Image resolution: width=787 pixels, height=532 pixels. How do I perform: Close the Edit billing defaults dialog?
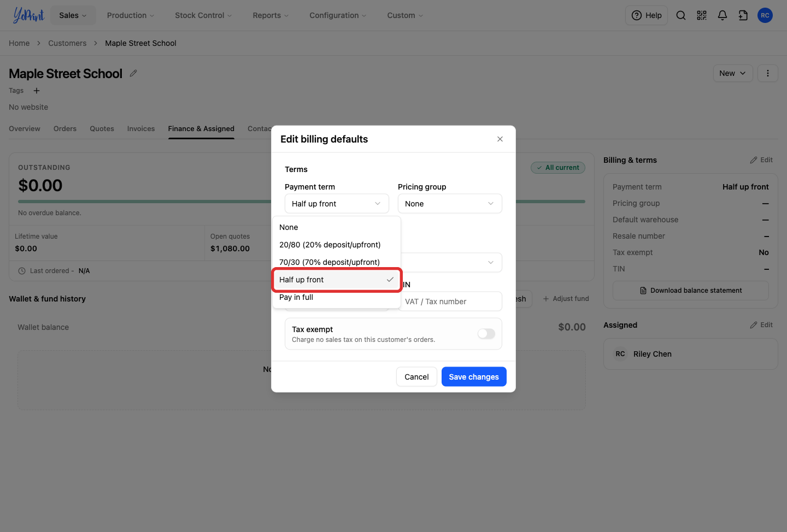coord(500,139)
